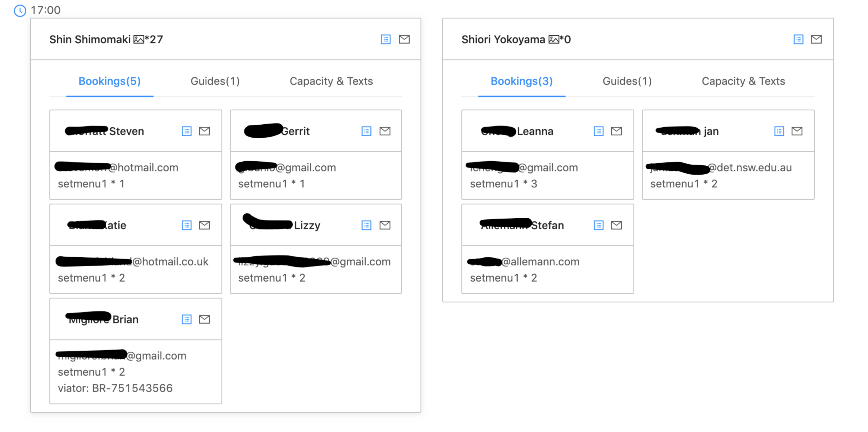Open jan's booking details icon

[779, 131]
